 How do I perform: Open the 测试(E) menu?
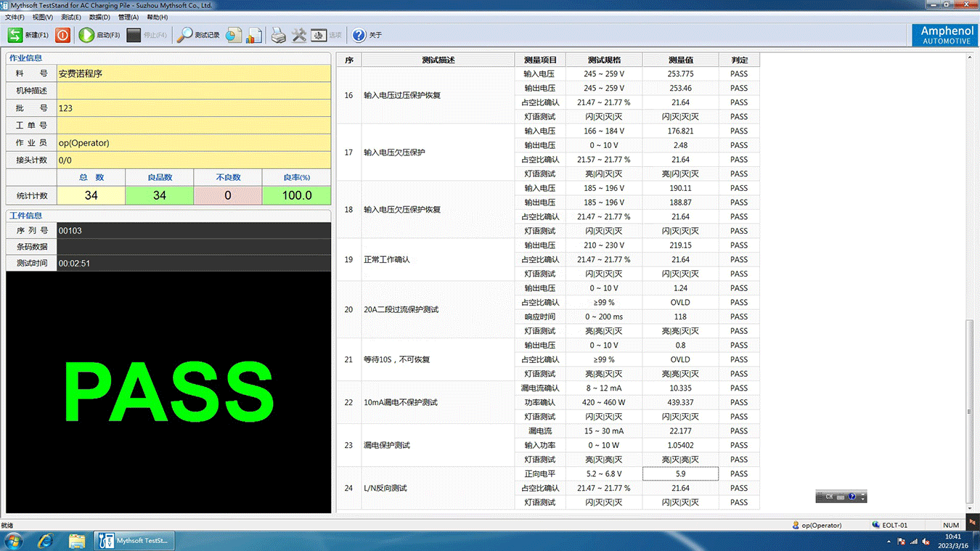tap(71, 17)
